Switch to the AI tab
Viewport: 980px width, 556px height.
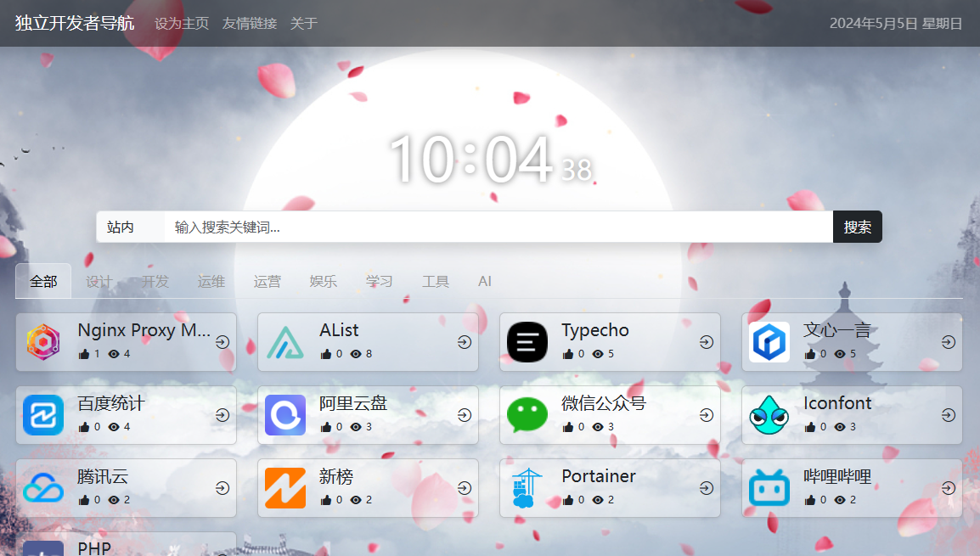[485, 281]
